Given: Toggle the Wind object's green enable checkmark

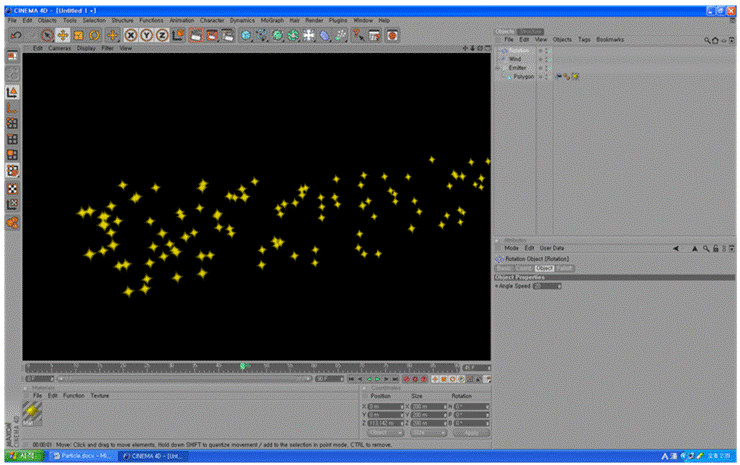Looking at the screenshot, I should pos(550,59).
